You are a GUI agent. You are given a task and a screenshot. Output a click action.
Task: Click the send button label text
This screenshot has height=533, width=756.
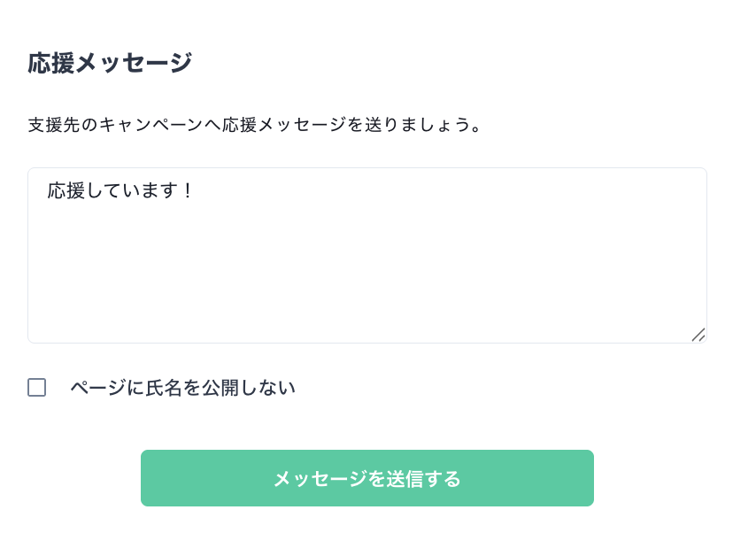pyautogui.click(x=367, y=477)
